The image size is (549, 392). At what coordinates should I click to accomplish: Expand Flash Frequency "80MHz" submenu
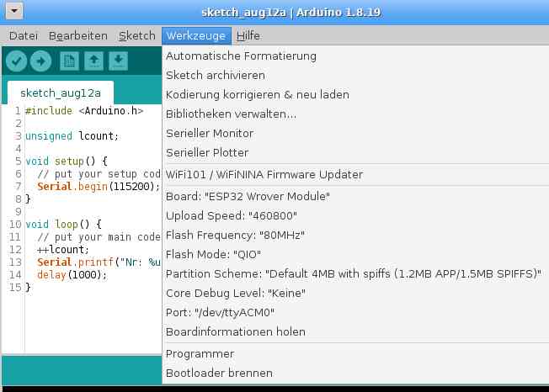[355, 236]
